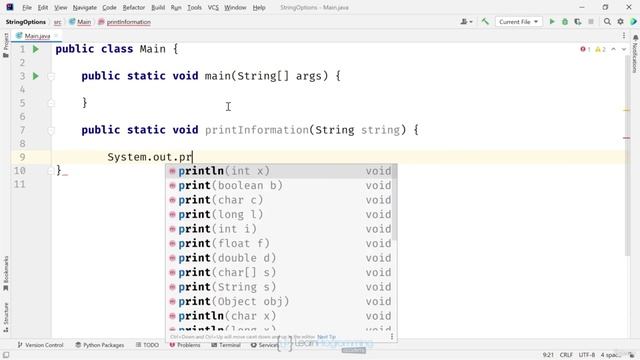
Task: Expand the user account dropdown in toolbar
Action: [x=466, y=22]
